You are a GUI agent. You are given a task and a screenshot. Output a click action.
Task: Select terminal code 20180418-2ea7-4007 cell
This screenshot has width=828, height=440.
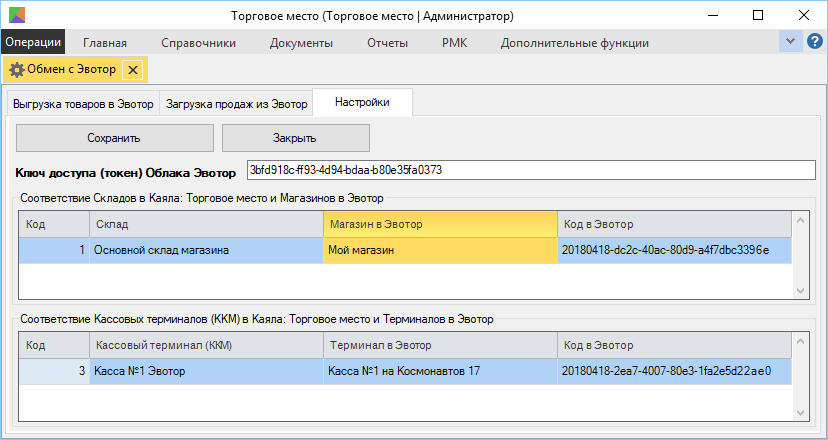674,371
